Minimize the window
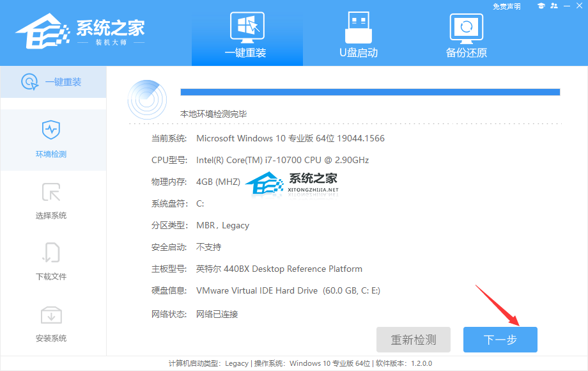This screenshot has width=588, height=371. (x=567, y=6)
